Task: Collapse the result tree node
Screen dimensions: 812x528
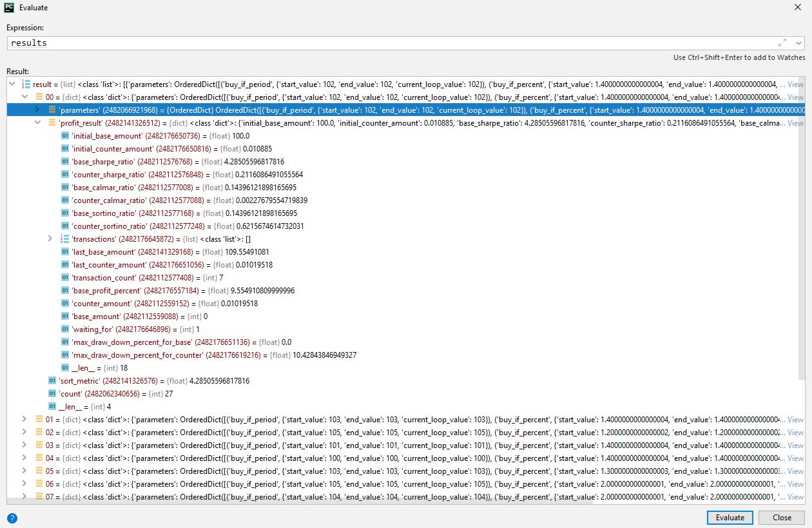Action: pyautogui.click(x=11, y=84)
